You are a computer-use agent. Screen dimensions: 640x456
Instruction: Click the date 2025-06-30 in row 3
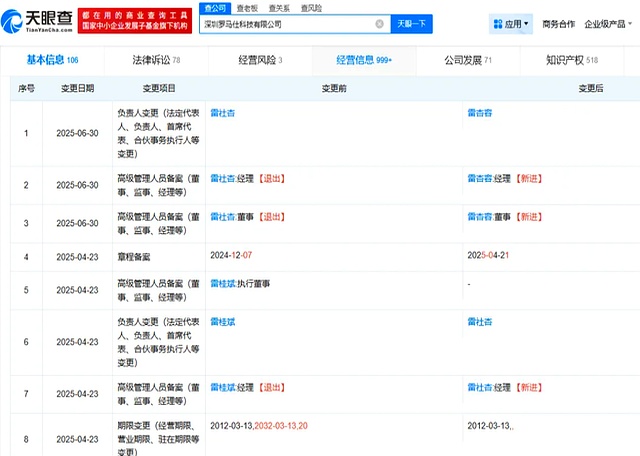78,223
